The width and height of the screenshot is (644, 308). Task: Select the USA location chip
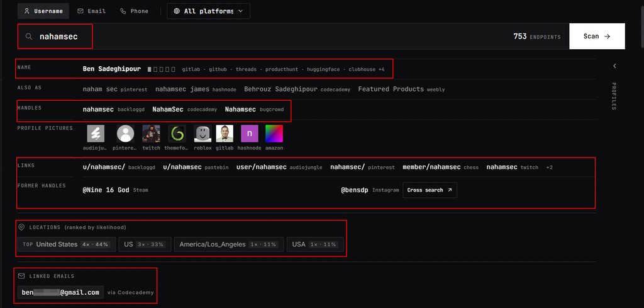tap(315, 244)
